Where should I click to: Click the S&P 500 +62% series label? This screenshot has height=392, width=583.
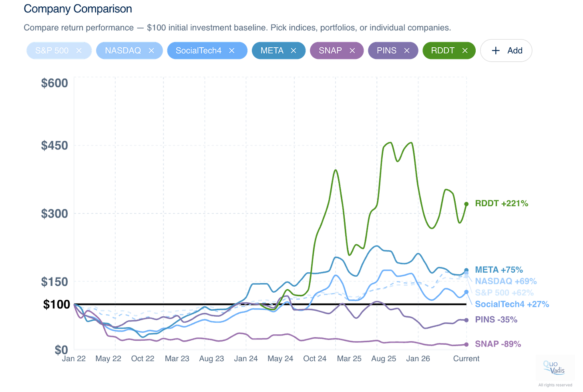505,293
